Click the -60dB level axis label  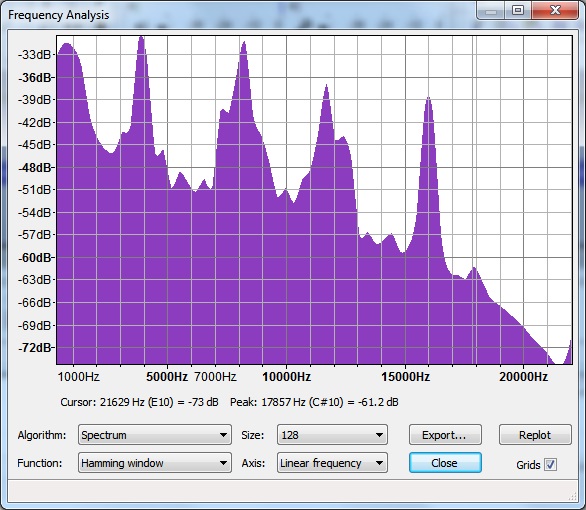(x=36, y=257)
